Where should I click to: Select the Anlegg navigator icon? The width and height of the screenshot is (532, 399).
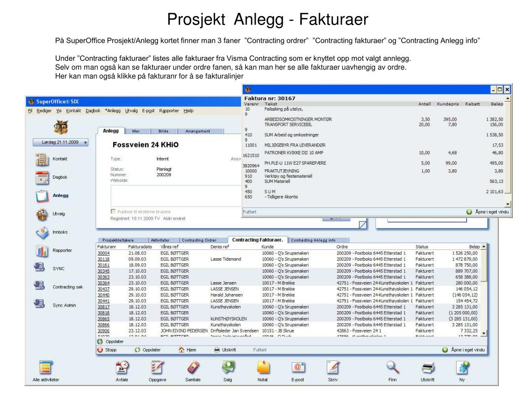pos(42,196)
